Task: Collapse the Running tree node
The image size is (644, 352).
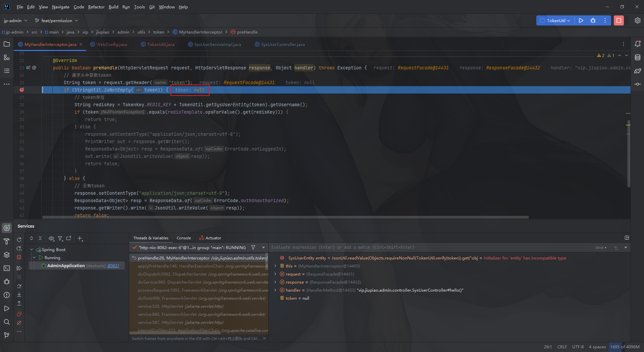Action: pyautogui.click(x=34, y=258)
